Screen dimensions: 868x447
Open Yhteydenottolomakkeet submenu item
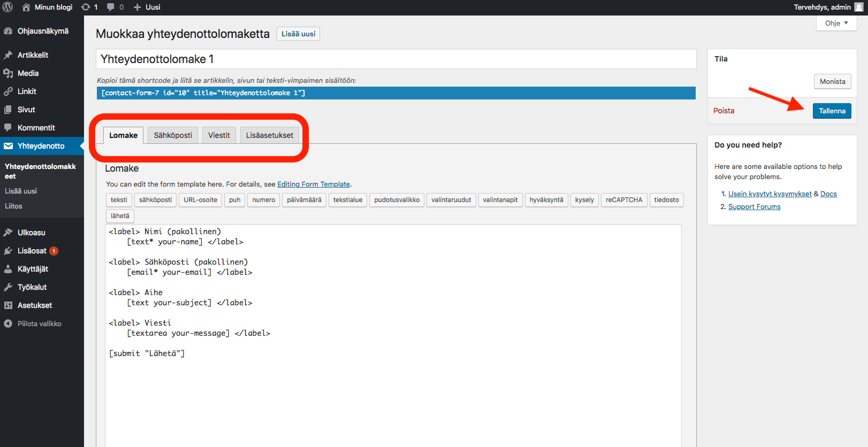(41, 171)
